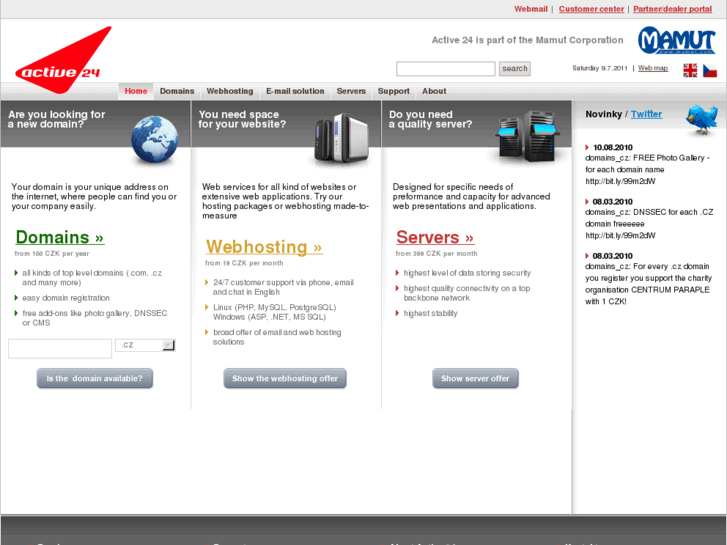The image size is (727, 545).
Task: Click the CENTRUM PARAPLE charity news text
Action: click(x=648, y=284)
